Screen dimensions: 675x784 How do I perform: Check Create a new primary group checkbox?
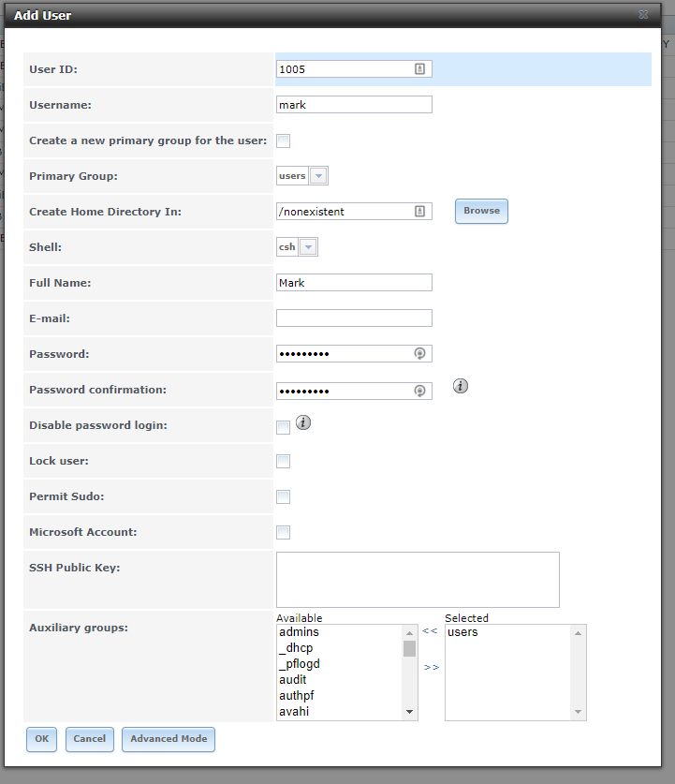click(284, 141)
